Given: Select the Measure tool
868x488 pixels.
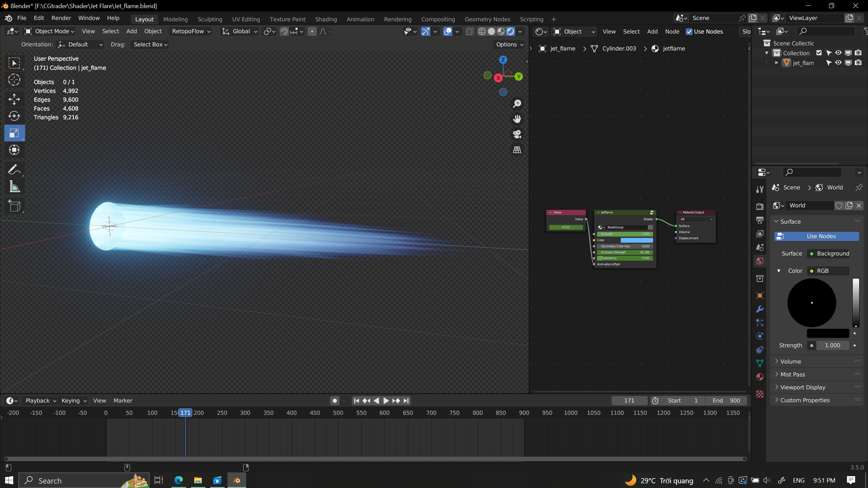Looking at the screenshot, I should coord(14,186).
